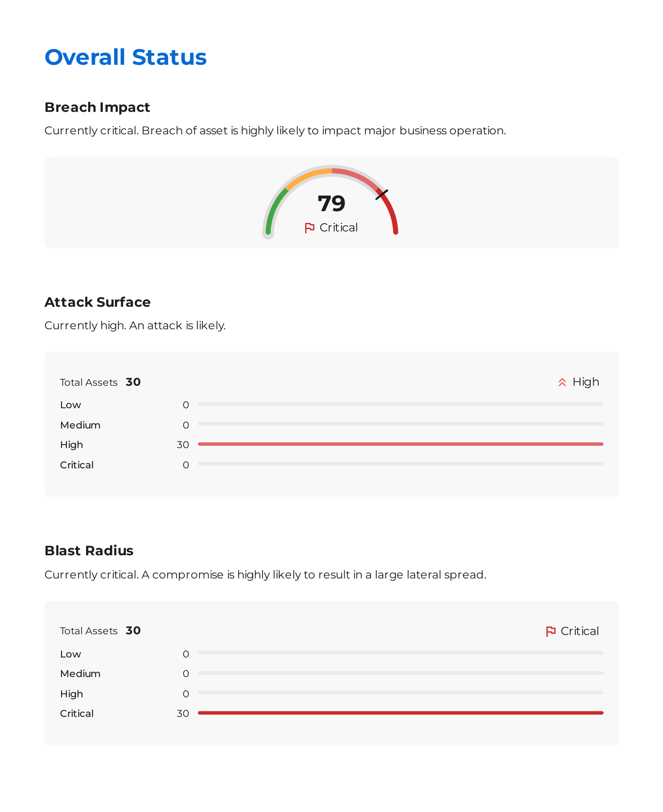The width and height of the screenshot is (663, 812).
Task: Select the green segment of the gauge
Action: [274, 208]
